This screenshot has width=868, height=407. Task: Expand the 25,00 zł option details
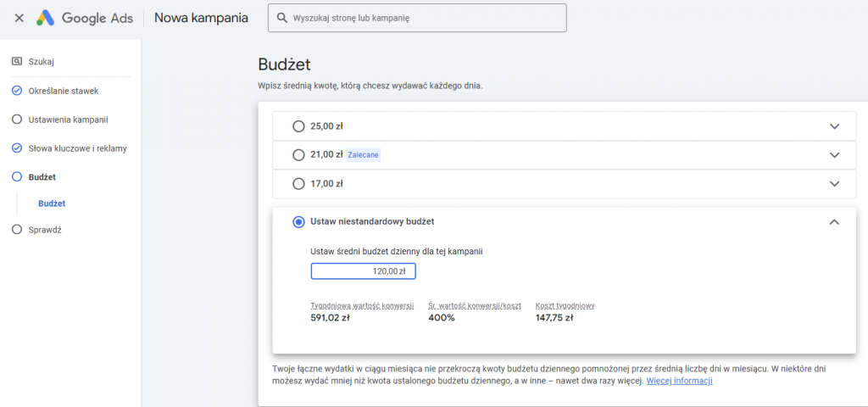point(834,126)
